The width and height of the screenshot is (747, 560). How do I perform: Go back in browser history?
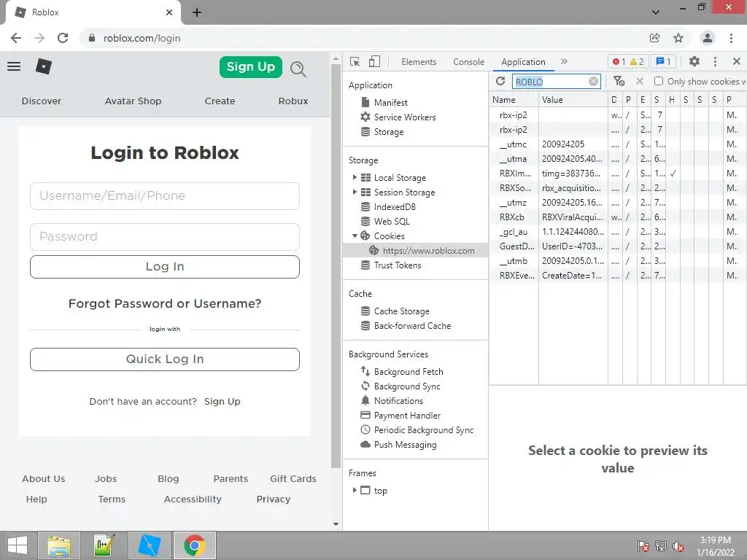16,38
